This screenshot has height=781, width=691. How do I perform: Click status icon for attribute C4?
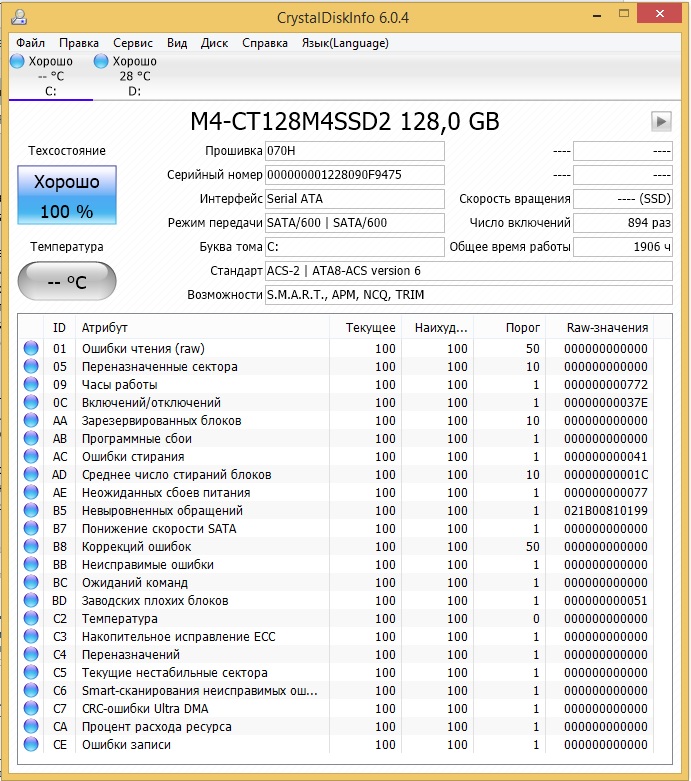click(x=31, y=654)
